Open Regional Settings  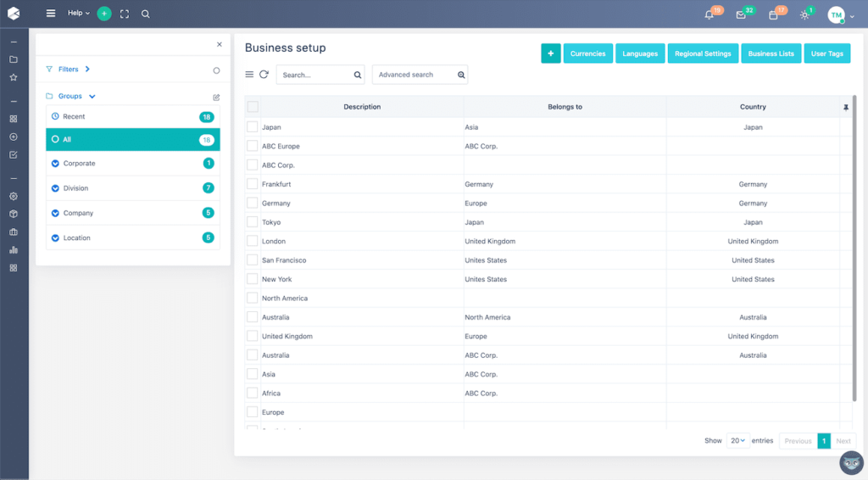[x=703, y=53]
